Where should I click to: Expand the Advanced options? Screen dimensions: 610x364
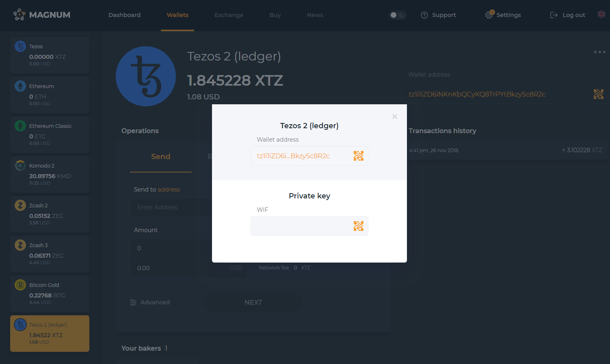[x=150, y=302]
